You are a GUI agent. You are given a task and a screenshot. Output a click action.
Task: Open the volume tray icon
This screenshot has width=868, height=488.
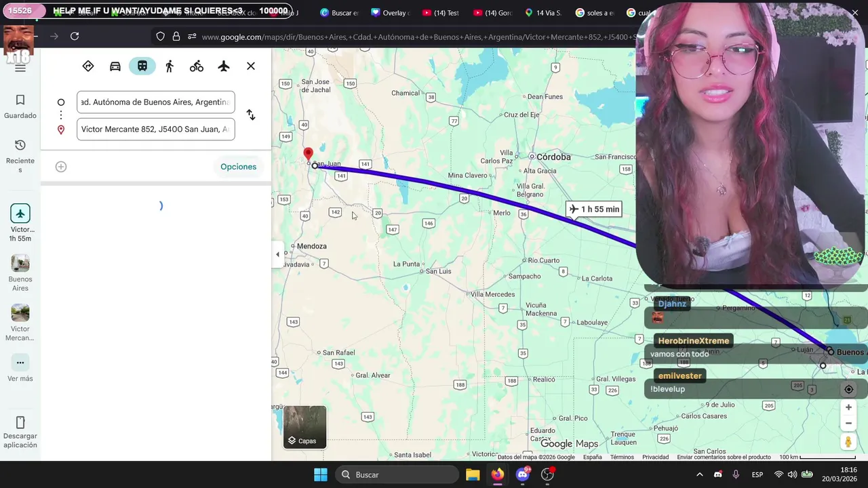coord(792,474)
